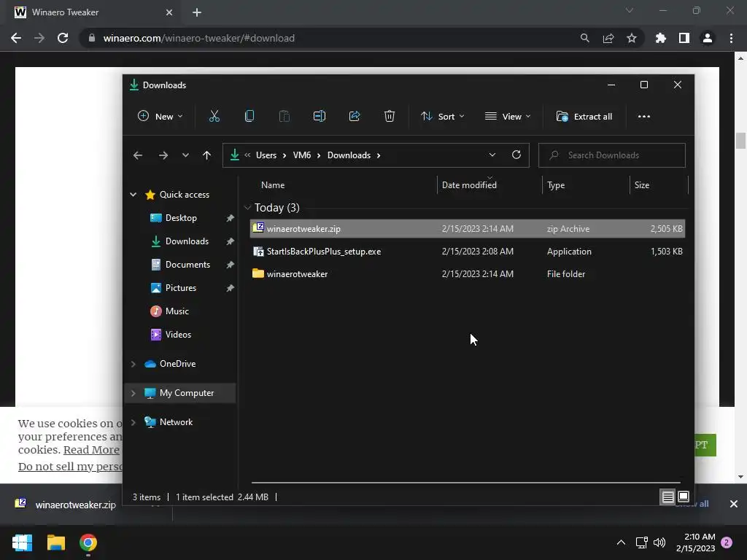The image size is (747, 560).
Task: Go back in Chrome browser
Action: 16,38
